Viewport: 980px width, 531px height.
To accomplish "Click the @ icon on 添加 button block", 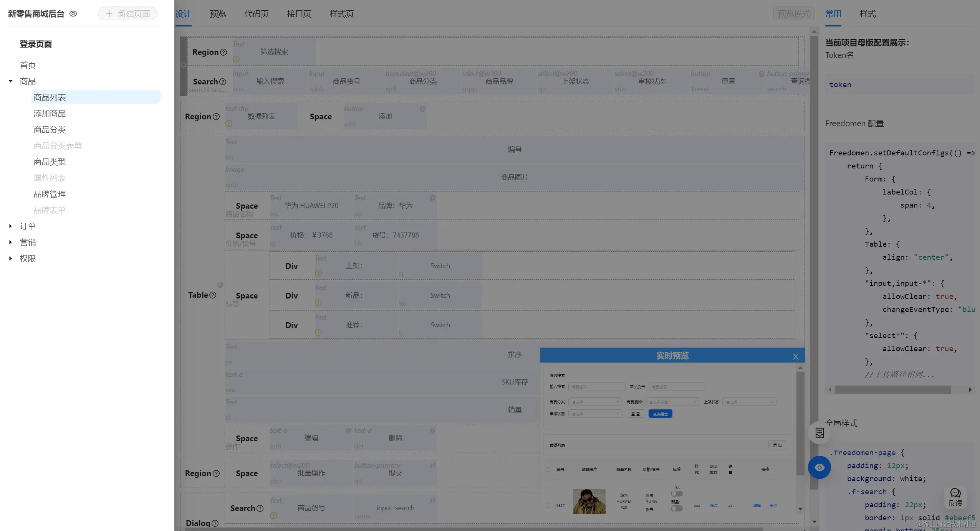I will coord(422,109).
